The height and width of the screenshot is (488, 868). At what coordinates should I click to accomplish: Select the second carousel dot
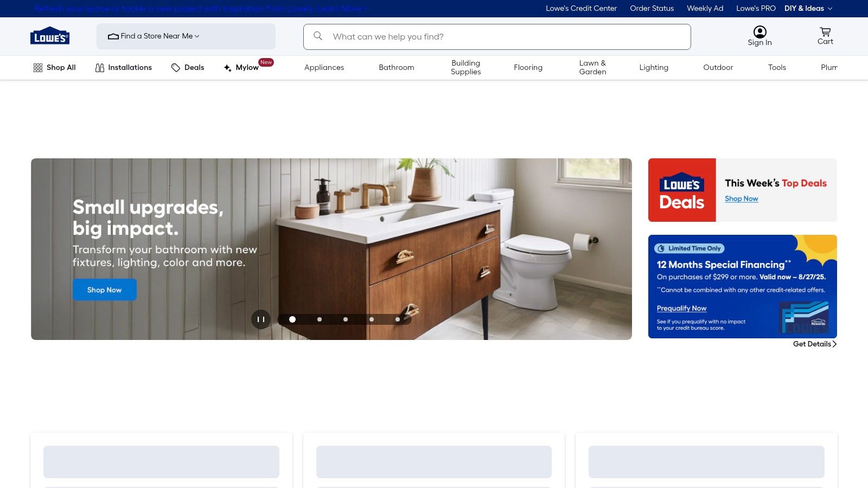318,319
